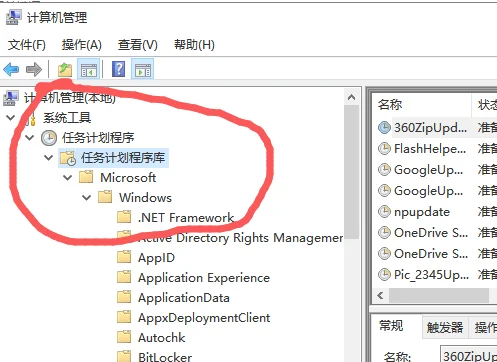The height and width of the screenshot is (362, 497).
Task: Open the 查看(V) menu
Action: pyautogui.click(x=138, y=45)
